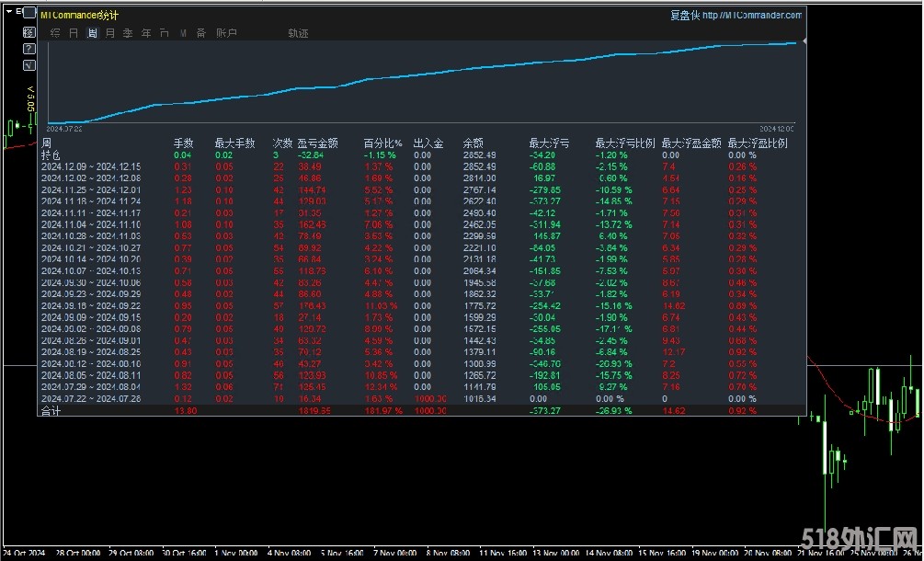This screenshot has height=561, width=924.
Task: Click the 轨迹 trajectory button
Action: coord(298,33)
